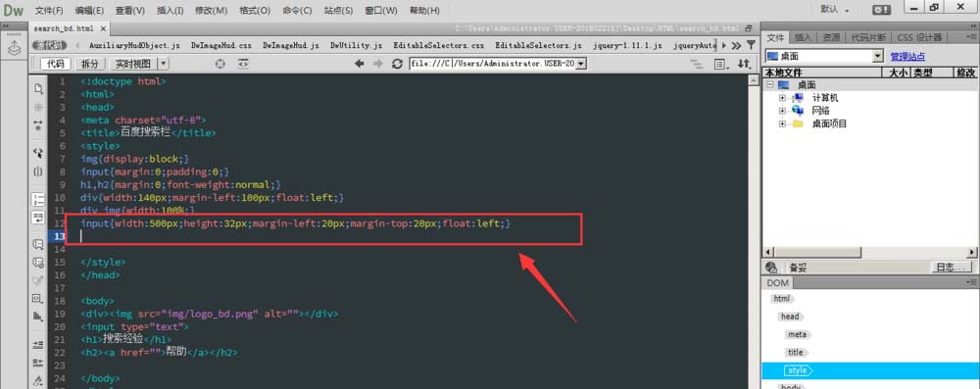
Task: Toggle line numbers icon
Action: click(38, 200)
